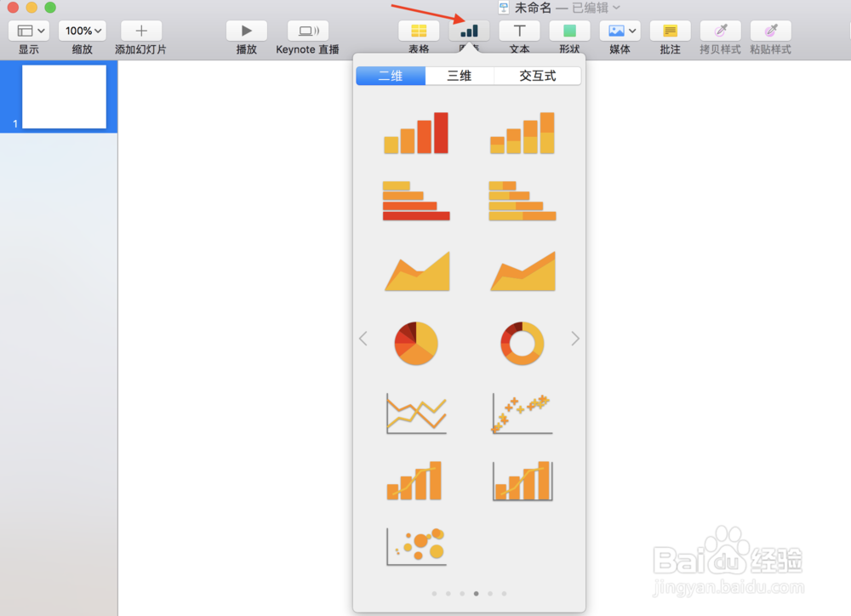851x616 pixels.
Task: Insert the stacked column chart
Action: (523, 133)
